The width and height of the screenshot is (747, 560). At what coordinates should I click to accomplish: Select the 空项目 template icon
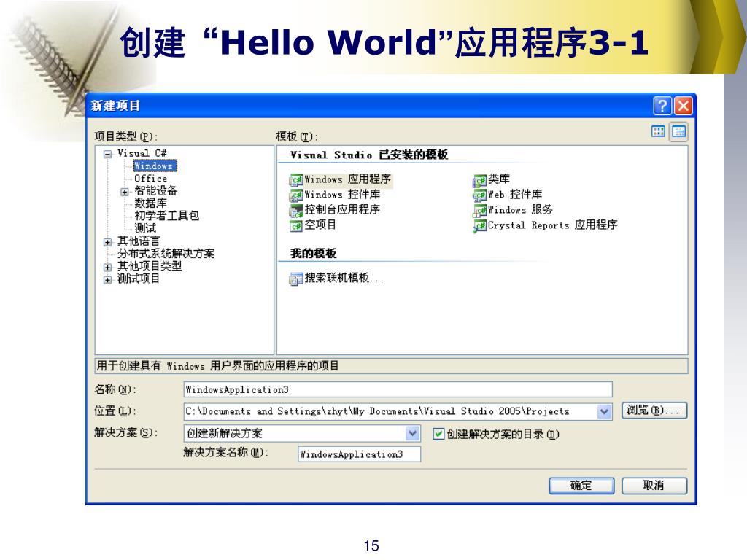click(x=296, y=226)
